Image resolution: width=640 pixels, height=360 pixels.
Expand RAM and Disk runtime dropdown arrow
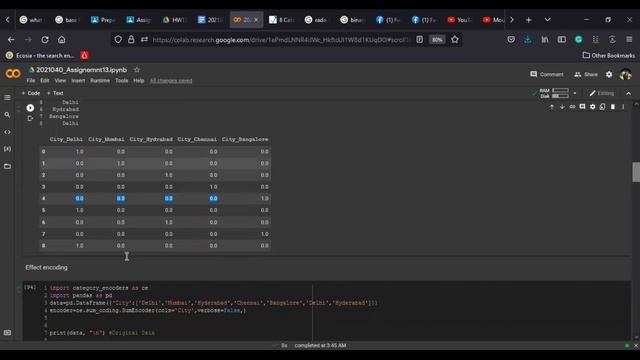tap(575, 93)
